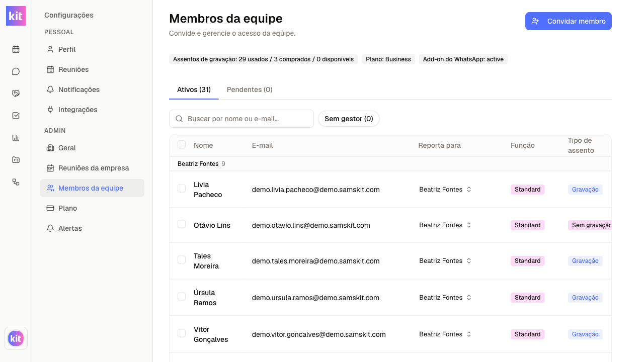Check the box for Lívia Pacheco
644x362 pixels.
coord(182,189)
